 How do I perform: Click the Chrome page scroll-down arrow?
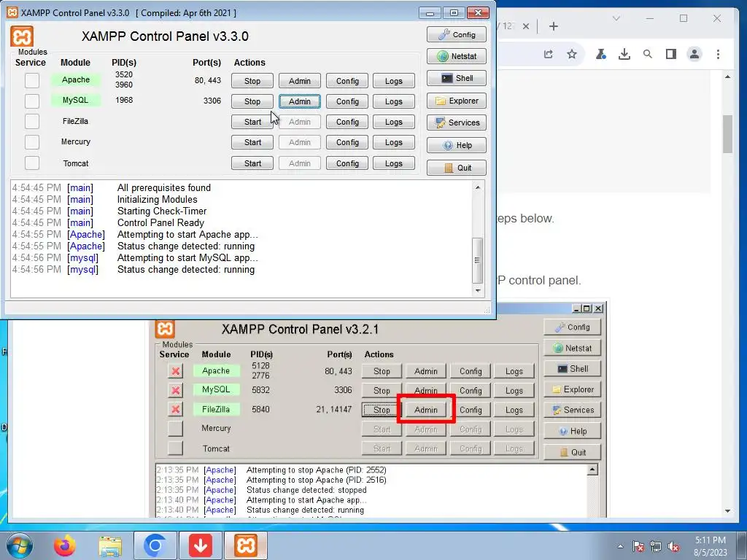[x=727, y=511]
